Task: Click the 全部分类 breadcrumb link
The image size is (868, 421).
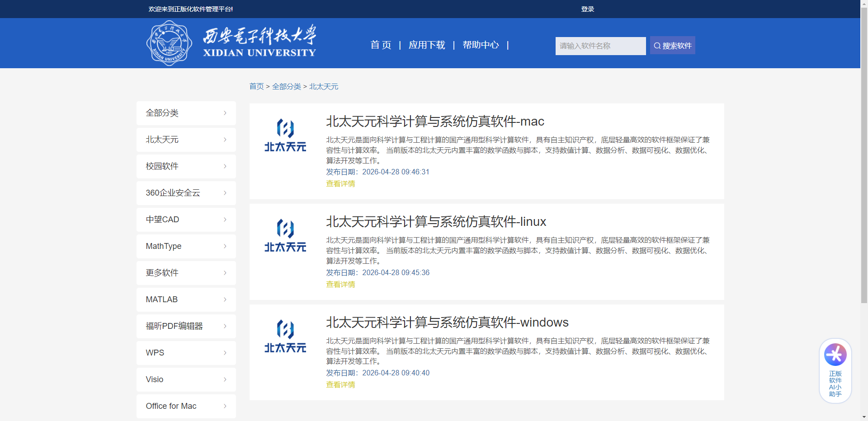Action: coord(287,86)
